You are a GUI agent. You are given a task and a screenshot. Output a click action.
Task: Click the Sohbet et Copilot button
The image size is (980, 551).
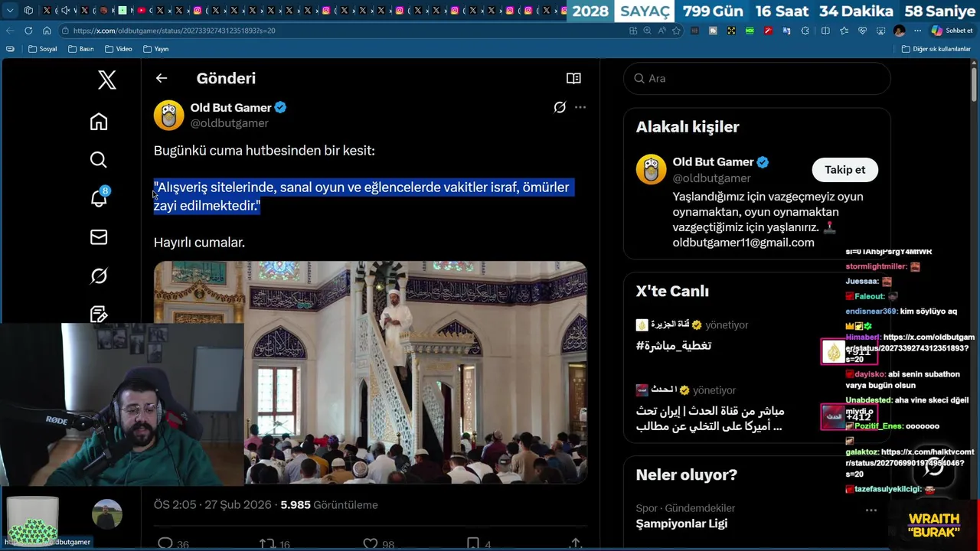[952, 31]
